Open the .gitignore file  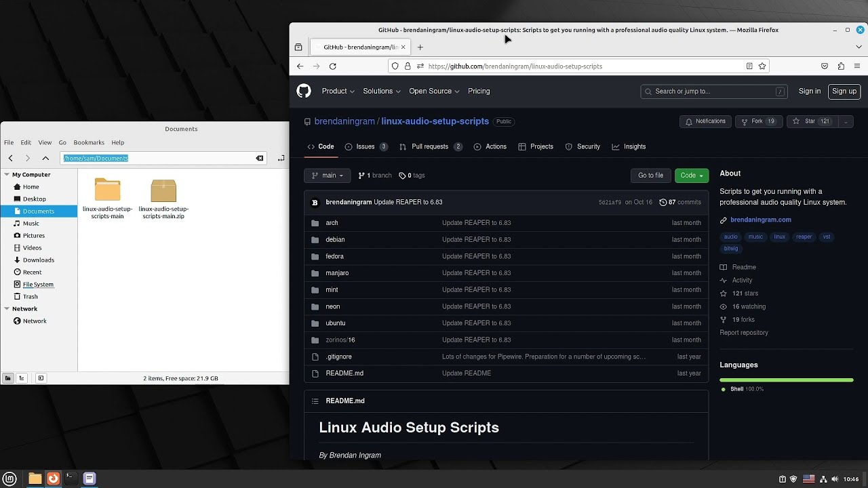338,357
